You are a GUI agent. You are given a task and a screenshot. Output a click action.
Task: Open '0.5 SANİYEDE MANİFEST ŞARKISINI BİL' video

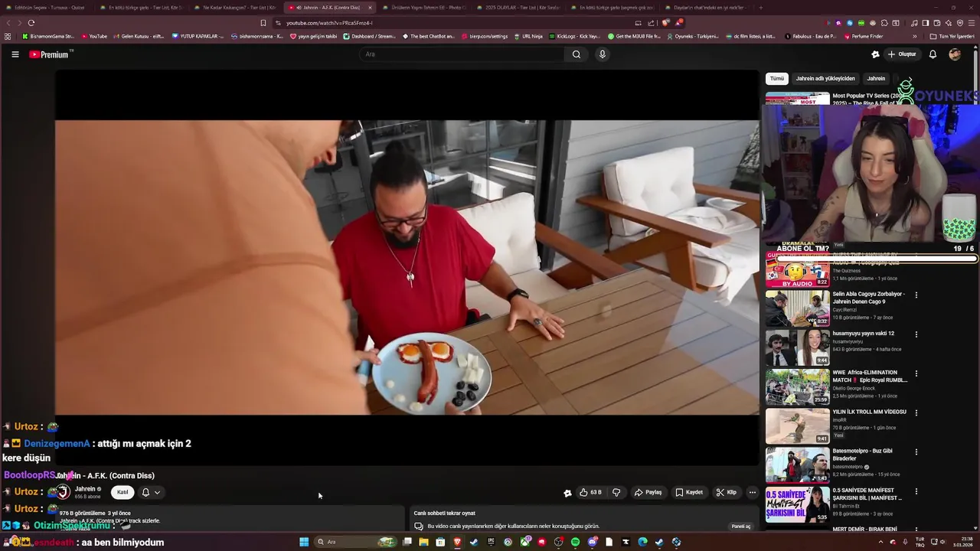point(797,504)
